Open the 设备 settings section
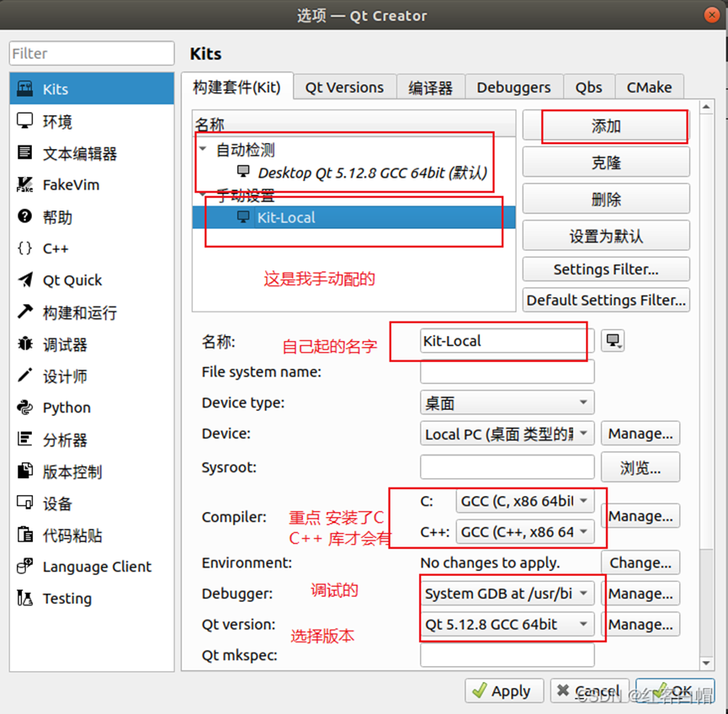The image size is (728, 714). (x=55, y=503)
